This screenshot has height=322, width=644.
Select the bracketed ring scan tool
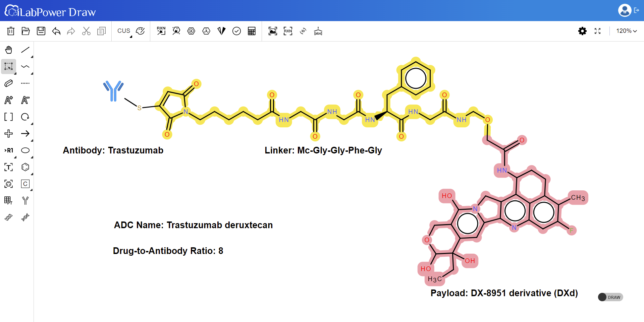click(x=9, y=184)
